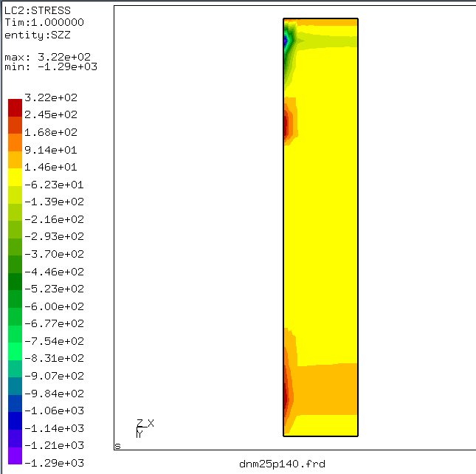Click the legend value 1.46e+01
This screenshot has height=474, width=476.
51,167
